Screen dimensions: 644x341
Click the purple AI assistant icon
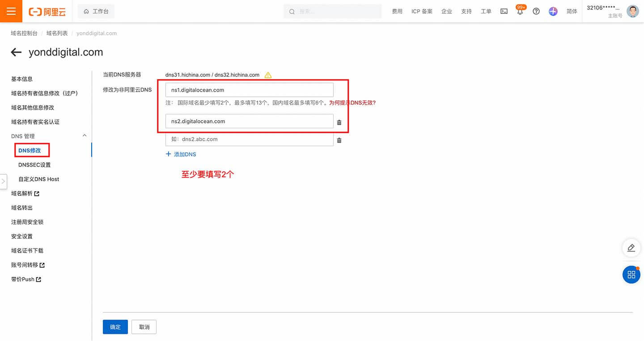click(x=553, y=11)
